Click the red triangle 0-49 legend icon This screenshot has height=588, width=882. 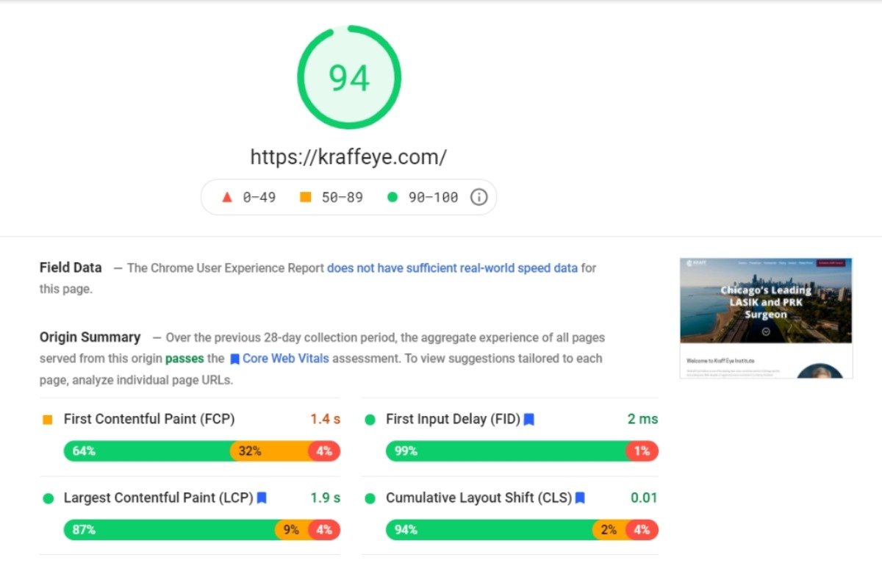coord(227,197)
